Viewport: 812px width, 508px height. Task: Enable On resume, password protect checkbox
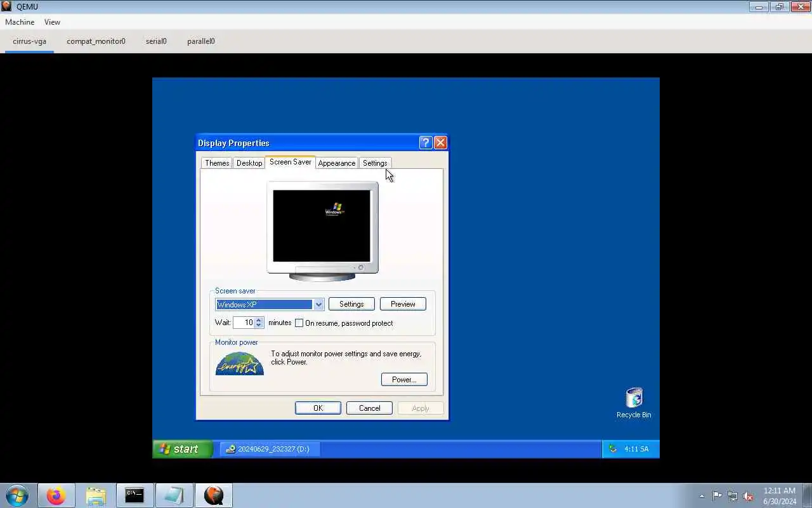[x=299, y=323]
